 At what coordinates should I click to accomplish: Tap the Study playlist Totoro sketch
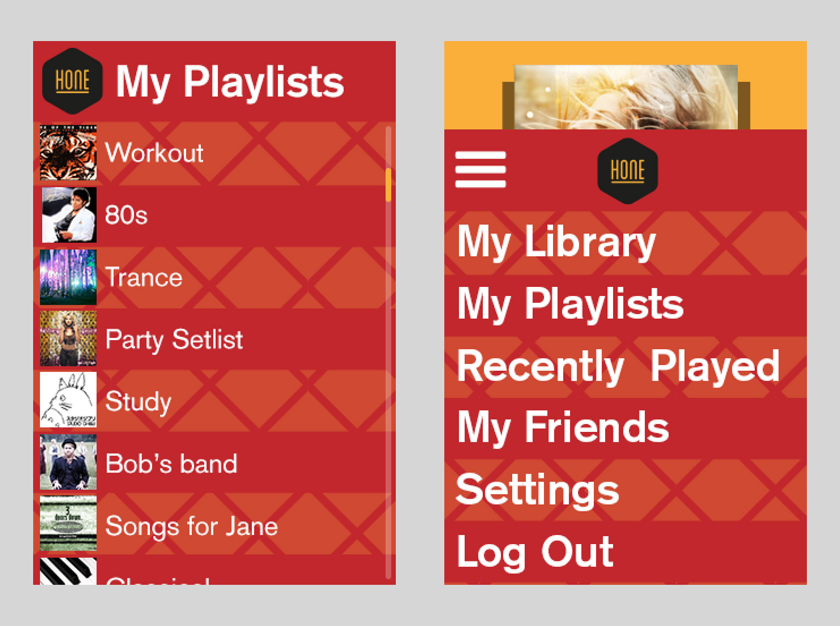point(68,400)
